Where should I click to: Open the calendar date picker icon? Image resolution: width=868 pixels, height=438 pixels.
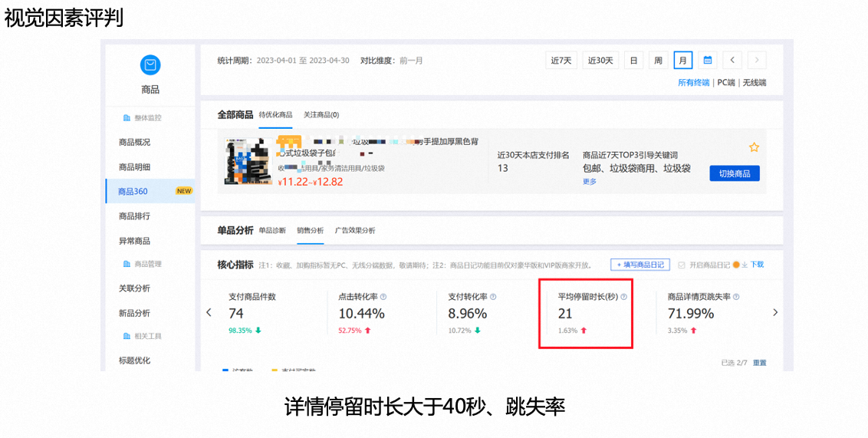point(708,61)
